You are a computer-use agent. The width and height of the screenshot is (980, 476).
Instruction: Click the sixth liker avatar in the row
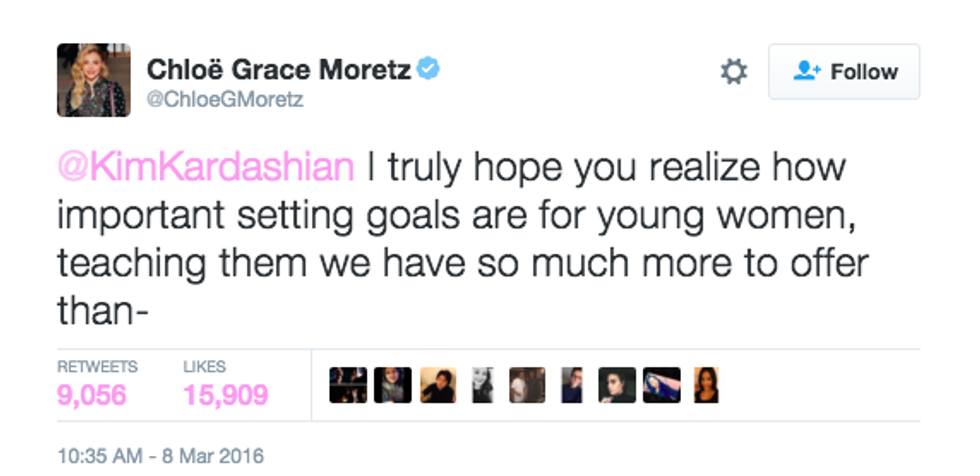[571, 385]
